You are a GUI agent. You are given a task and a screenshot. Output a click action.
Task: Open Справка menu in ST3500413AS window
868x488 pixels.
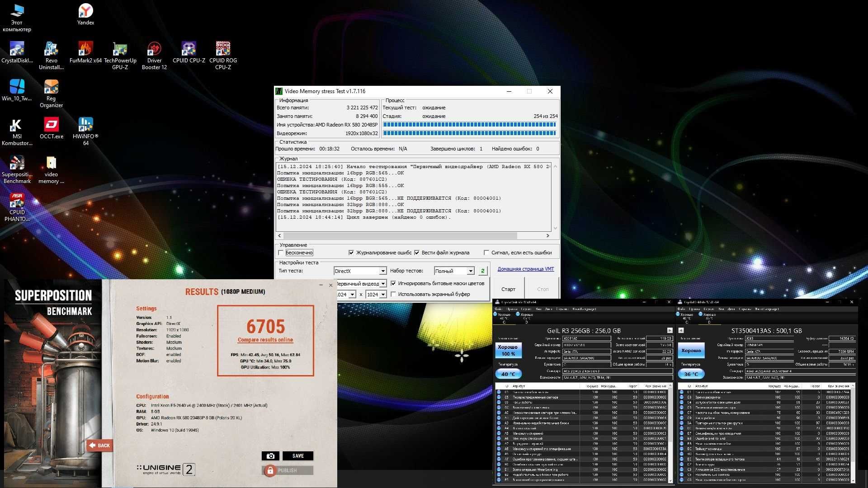[x=745, y=309]
